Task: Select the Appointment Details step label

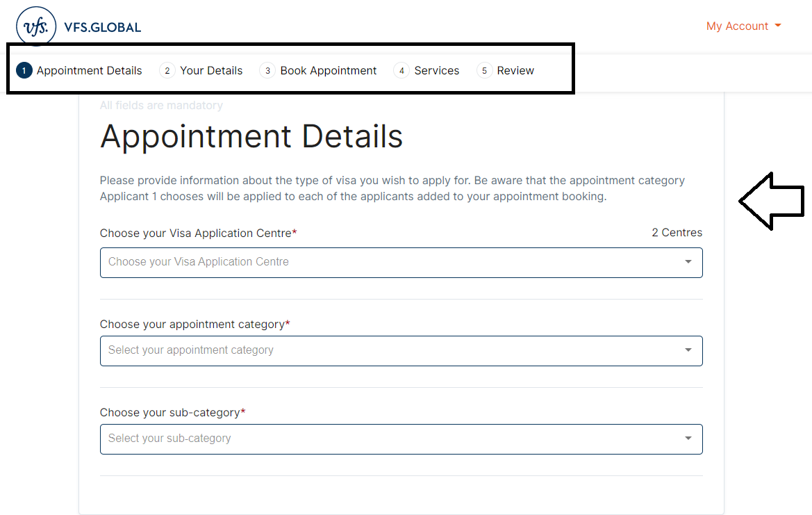Action: click(89, 71)
